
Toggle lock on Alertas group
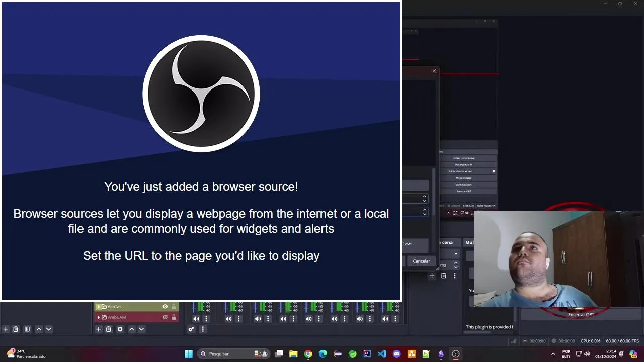(x=174, y=306)
